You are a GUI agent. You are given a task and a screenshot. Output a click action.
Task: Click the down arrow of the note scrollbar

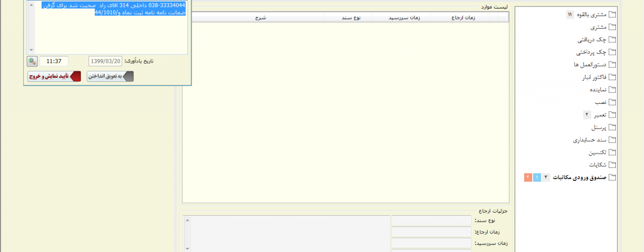pos(32,50)
